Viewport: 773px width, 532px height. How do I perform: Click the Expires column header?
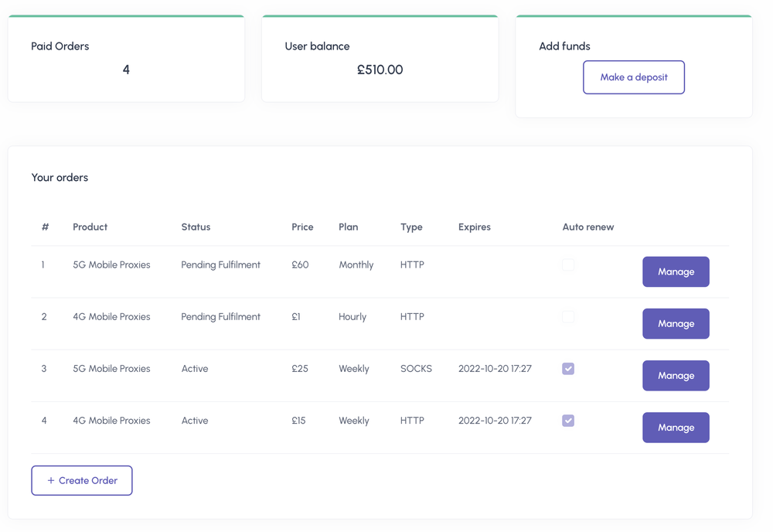pos(474,227)
